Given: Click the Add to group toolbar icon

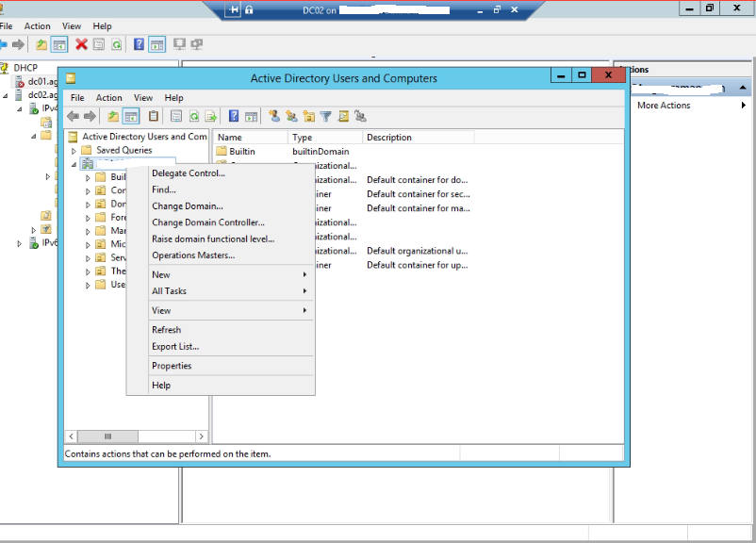Looking at the screenshot, I should tap(360, 116).
